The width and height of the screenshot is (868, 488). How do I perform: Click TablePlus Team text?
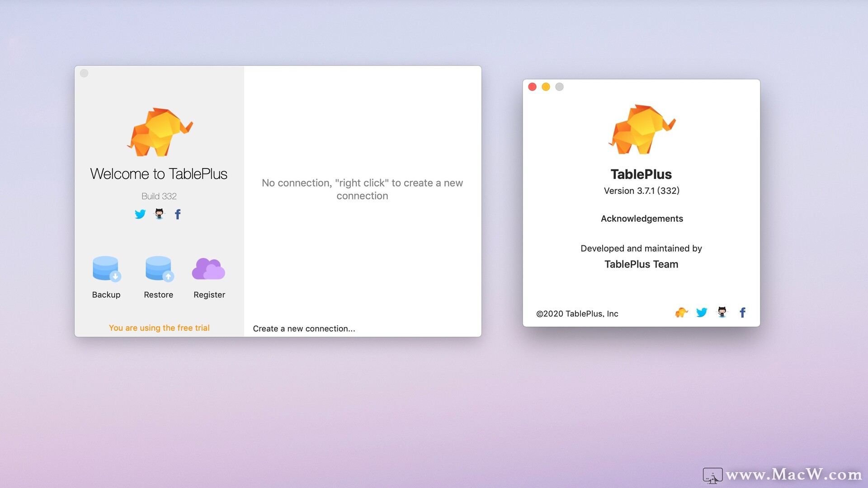(642, 264)
